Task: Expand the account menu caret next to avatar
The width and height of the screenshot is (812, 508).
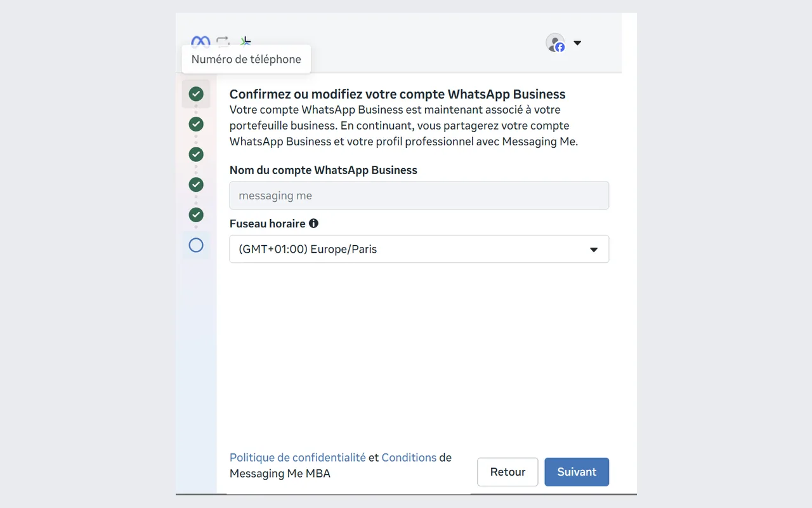Action: [x=577, y=43]
